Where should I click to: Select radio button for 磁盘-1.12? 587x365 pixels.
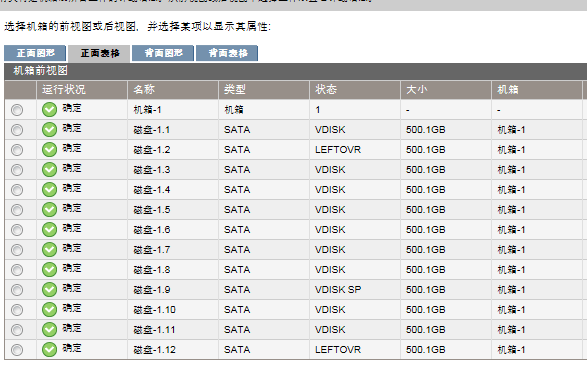click(17, 350)
